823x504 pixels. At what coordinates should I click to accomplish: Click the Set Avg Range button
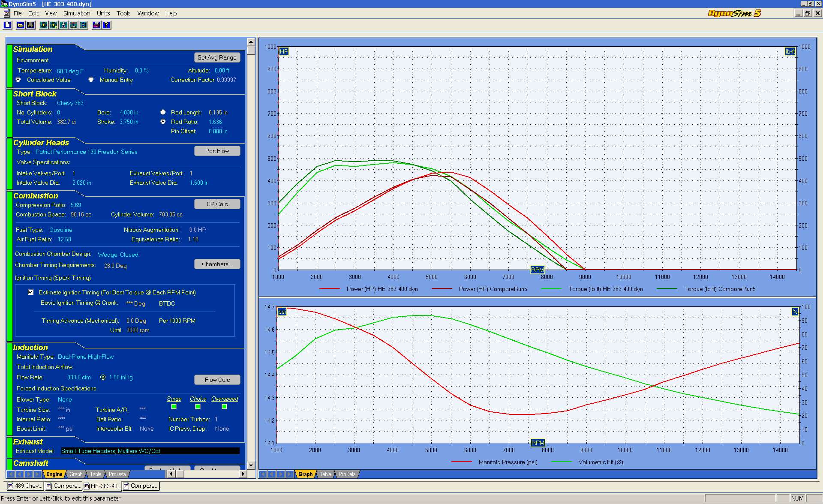click(x=217, y=57)
